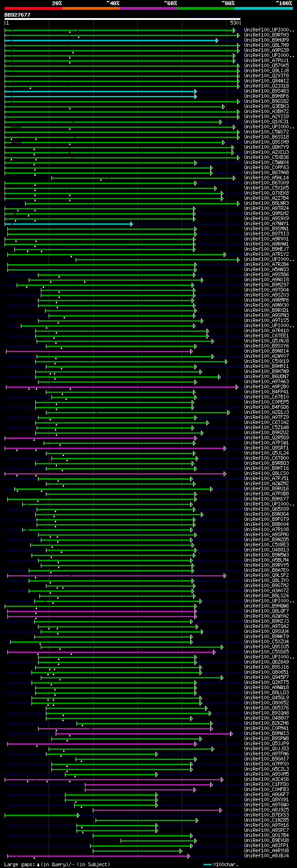The width and height of the screenshot is (297, 868).
Task: Click the purple ~60% identity legend segment
Action: pyautogui.click(x=148, y=8)
